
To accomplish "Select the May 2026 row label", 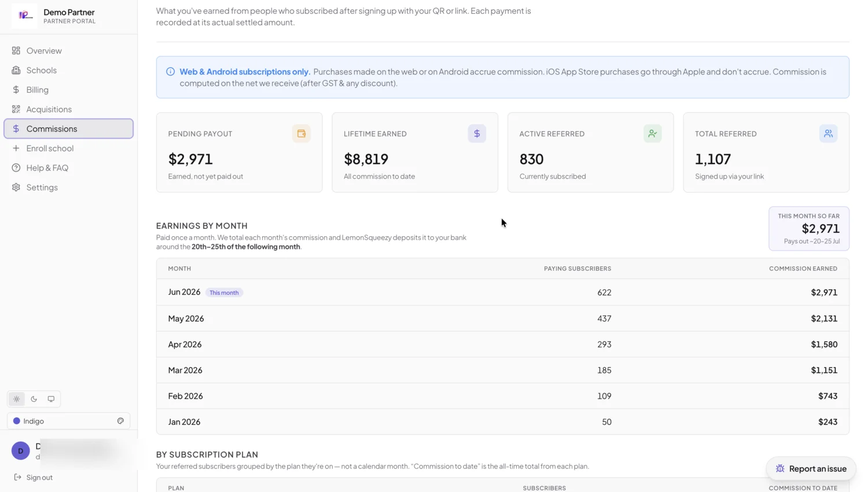I will [x=186, y=318].
